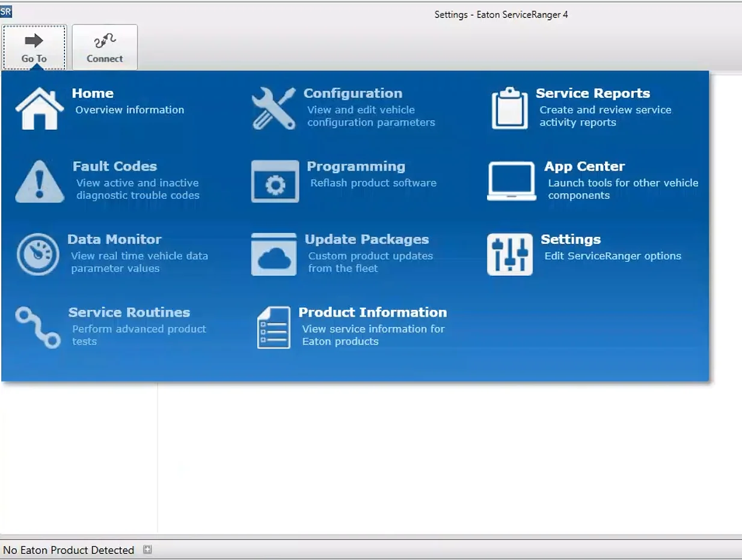This screenshot has height=560, width=742.
Task: Click the Update Packages cloud icon
Action: click(274, 254)
